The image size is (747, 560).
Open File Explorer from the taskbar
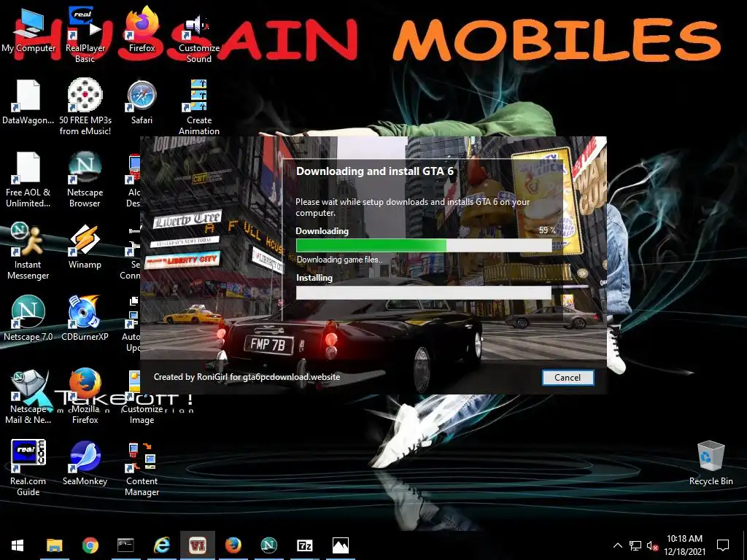54,545
